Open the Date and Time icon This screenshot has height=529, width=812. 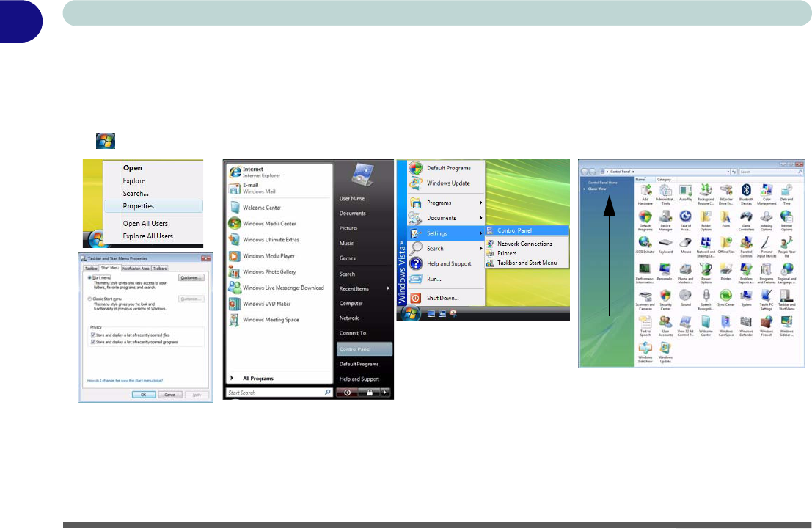[786, 194]
